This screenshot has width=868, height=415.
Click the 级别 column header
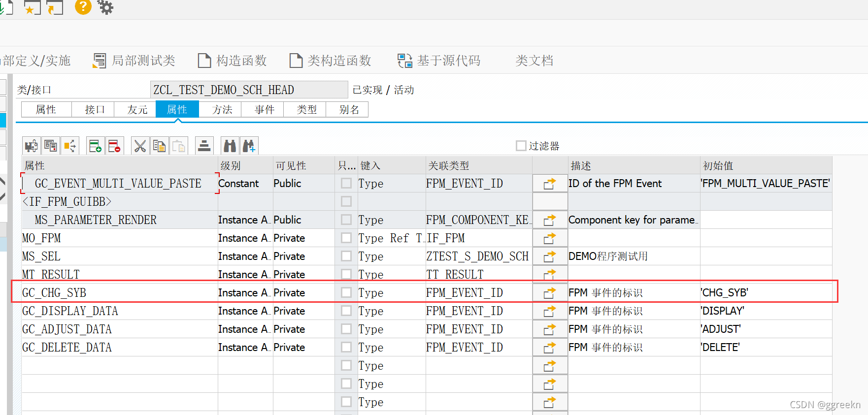pyautogui.click(x=245, y=165)
